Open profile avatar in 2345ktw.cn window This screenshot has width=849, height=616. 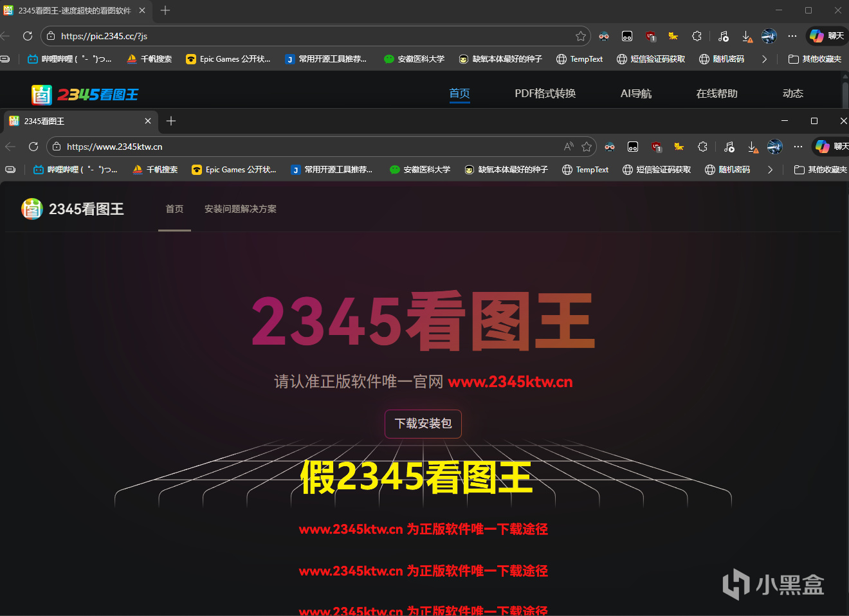pyautogui.click(x=774, y=147)
